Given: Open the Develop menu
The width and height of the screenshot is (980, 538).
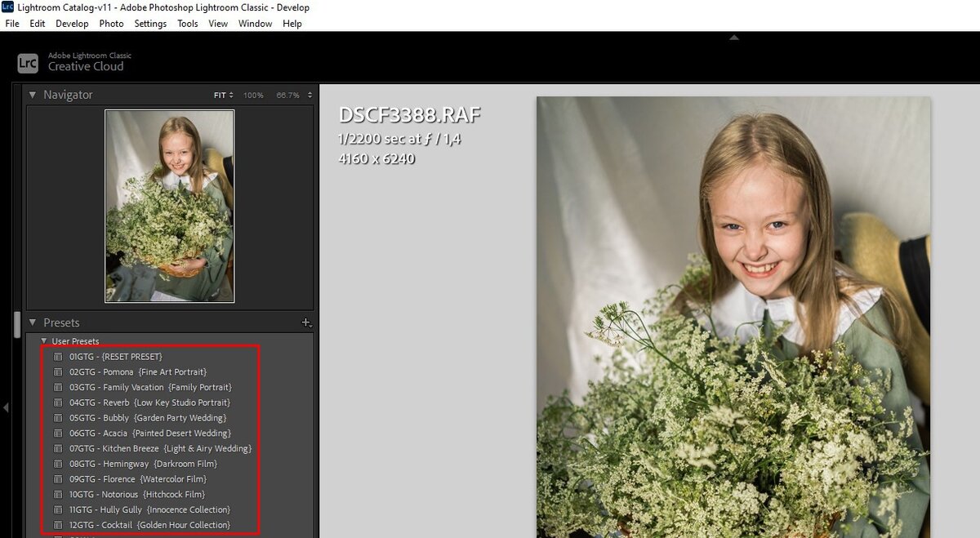Looking at the screenshot, I should 72,24.
